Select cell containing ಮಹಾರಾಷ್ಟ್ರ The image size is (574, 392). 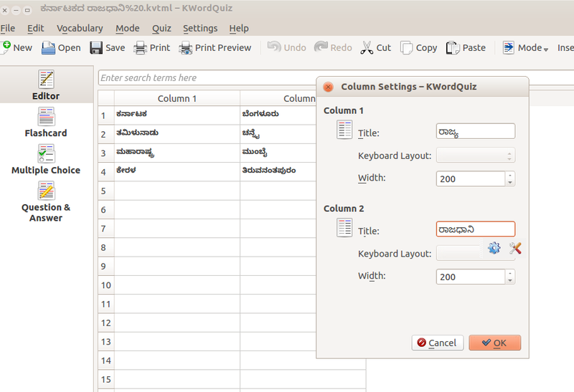tap(177, 153)
